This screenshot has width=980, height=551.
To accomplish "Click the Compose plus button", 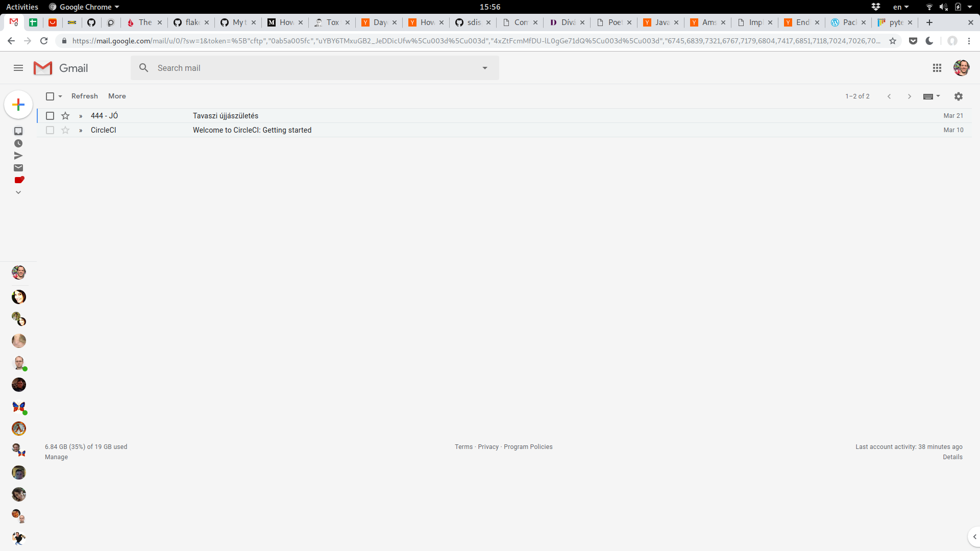I will coord(18,105).
